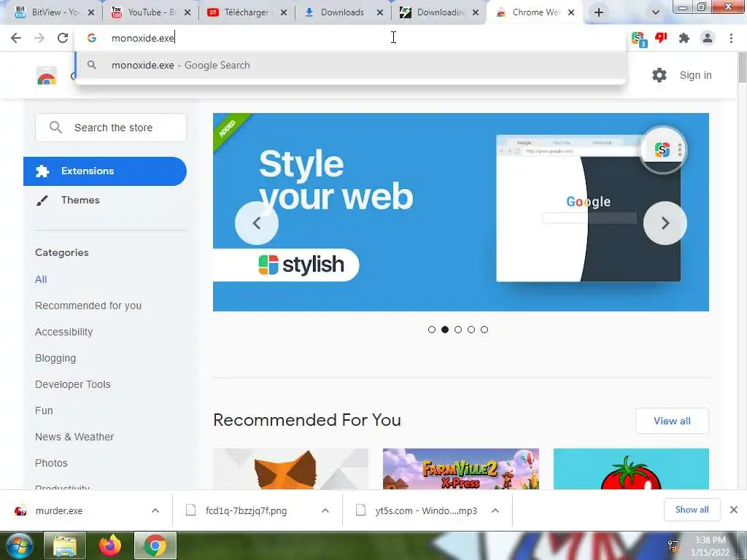This screenshot has width=747, height=560.
Task: Go back to the previous page
Action: coord(16,38)
